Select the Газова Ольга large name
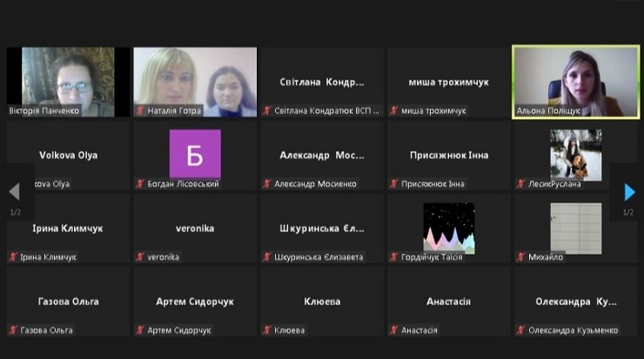 click(x=68, y=301)
